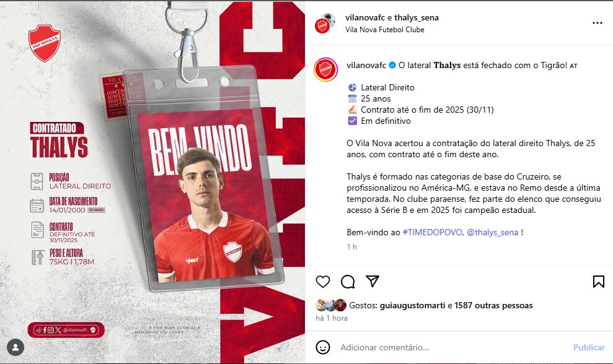Open the three-dot more options menu
The height and width of the screenshot is (364, 613).
pyautogui.click(x=598, y=23)
